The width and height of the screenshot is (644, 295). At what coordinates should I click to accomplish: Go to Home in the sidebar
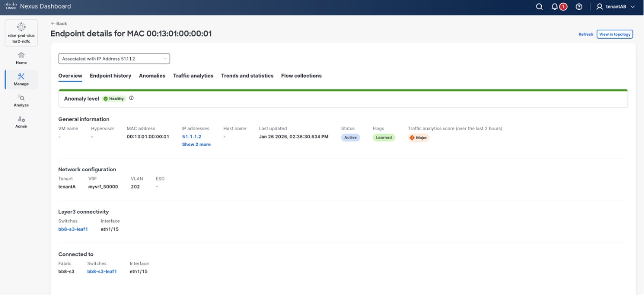pos(21,58)
